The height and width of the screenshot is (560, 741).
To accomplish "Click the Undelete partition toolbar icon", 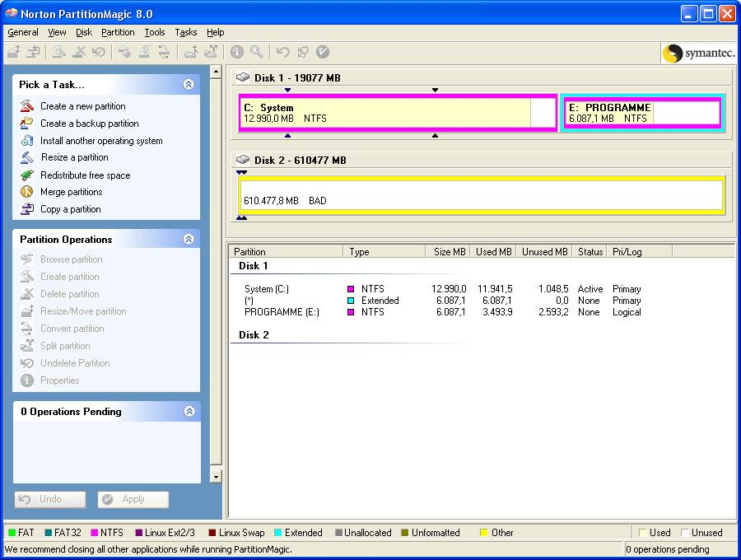I will (99, 52).
